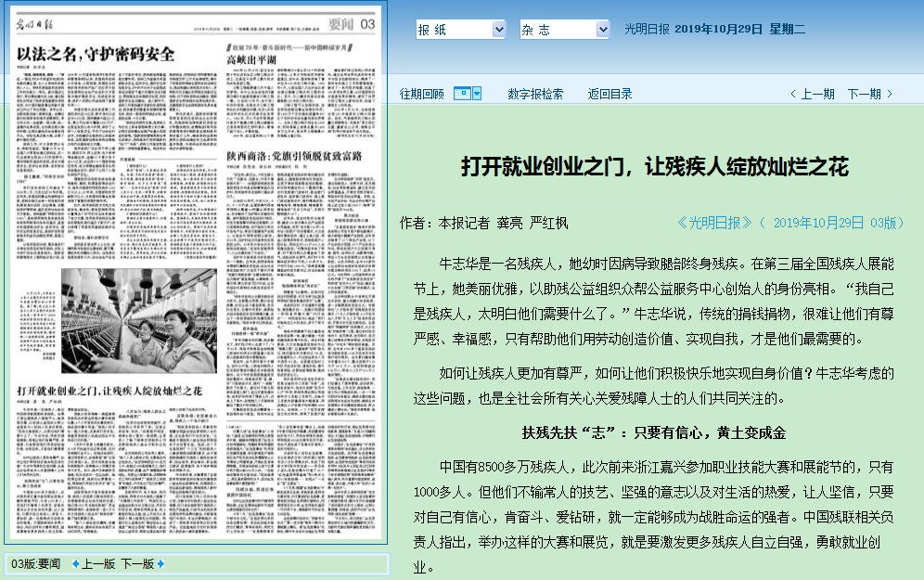Go to next issue 下一期

click(x=864, y=94)
